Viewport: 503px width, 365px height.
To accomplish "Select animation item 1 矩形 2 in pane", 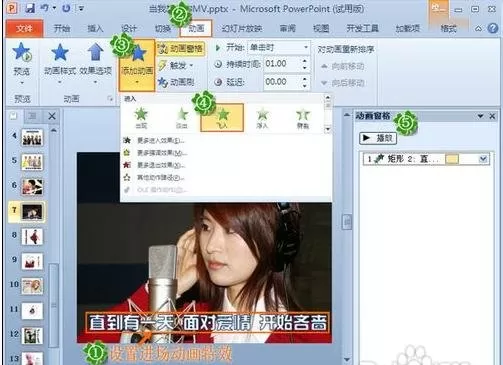I will tap(426, 159).
